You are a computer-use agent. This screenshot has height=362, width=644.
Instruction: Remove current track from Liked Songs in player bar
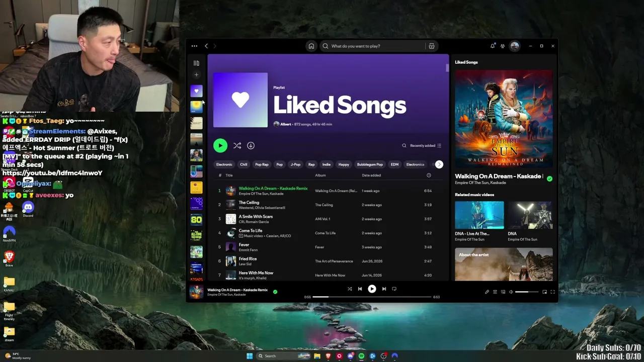point(275,292)
